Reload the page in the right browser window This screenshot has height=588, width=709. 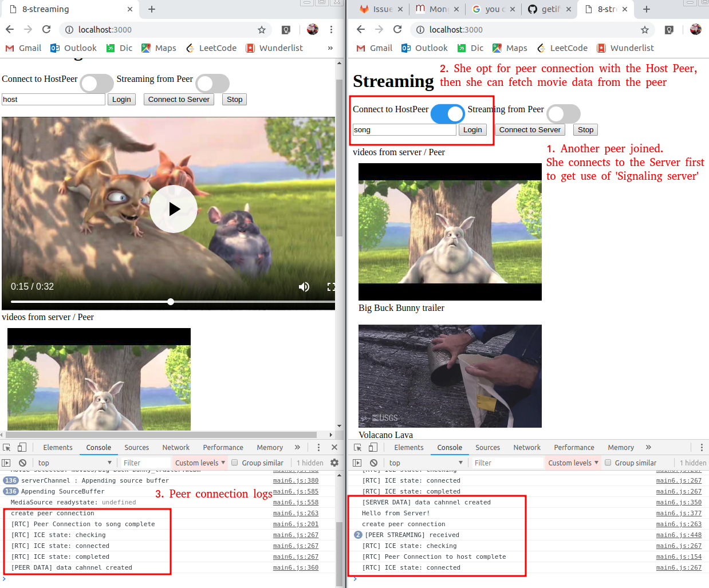397,29
